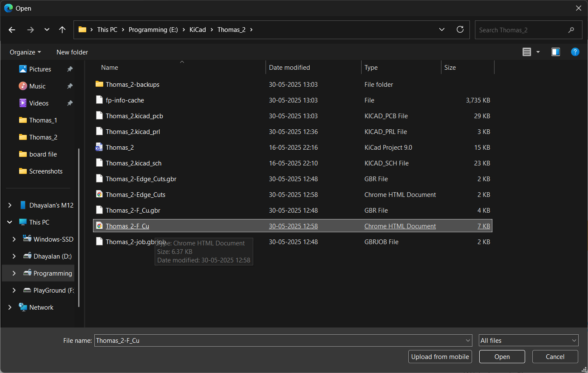Viewport: 588px width, 373px height.
Task: Select the Thomas_2.kicad_prl file icon
Action: point(99,131)
